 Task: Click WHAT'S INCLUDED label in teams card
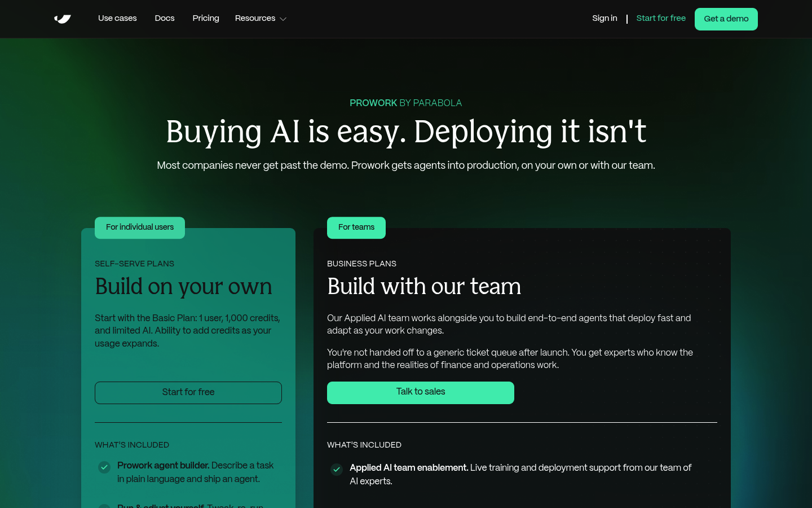tap(364, 445)
